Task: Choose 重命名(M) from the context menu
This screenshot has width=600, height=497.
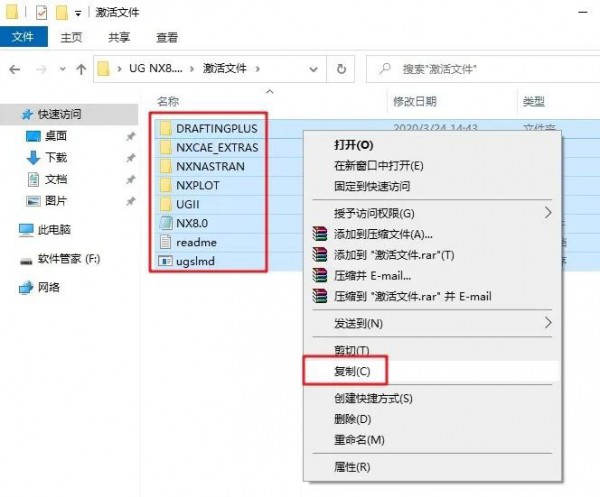Action: 359,440
